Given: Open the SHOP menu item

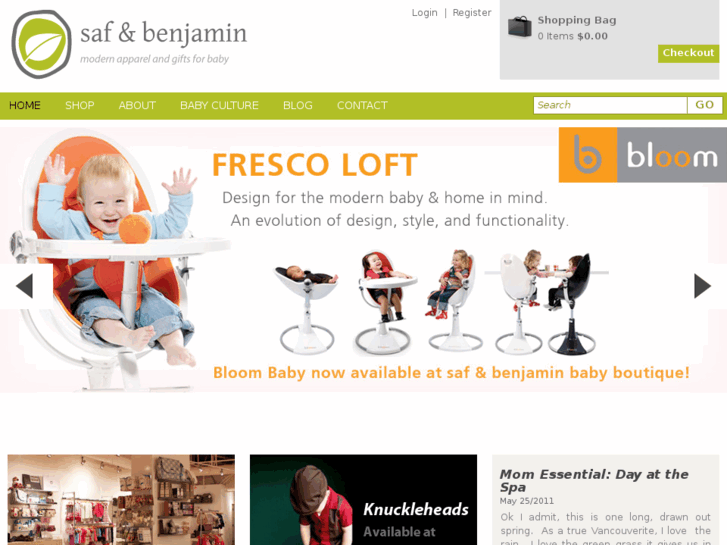Looking at the screenshot, I should coord(80,106).
